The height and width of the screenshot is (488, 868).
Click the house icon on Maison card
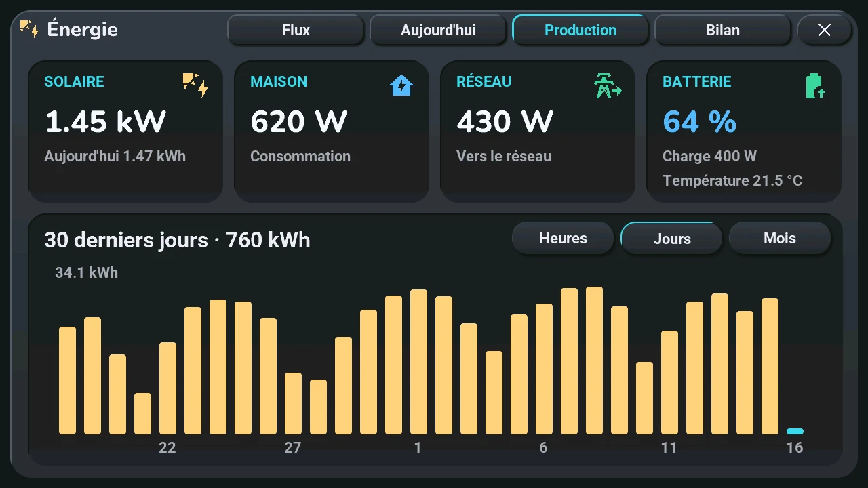pyautogui.click(x=401, y=85)
